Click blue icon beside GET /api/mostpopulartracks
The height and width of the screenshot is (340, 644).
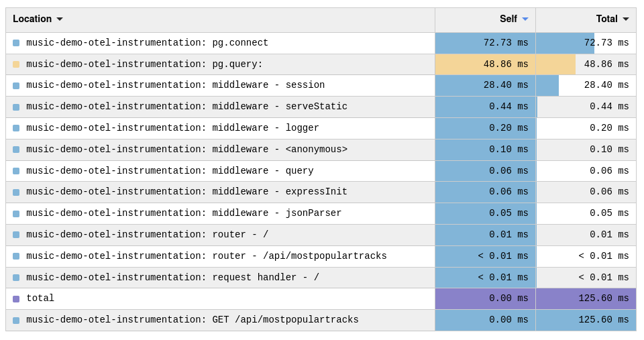coord(16,321)
